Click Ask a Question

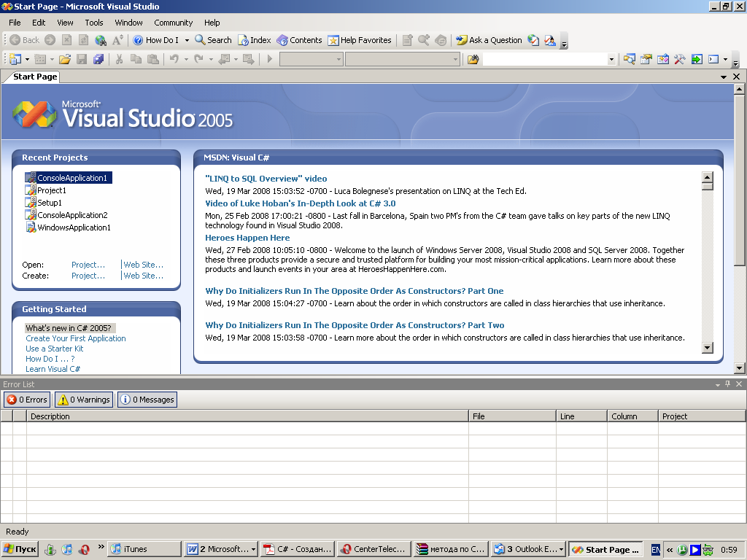(489, 40)
